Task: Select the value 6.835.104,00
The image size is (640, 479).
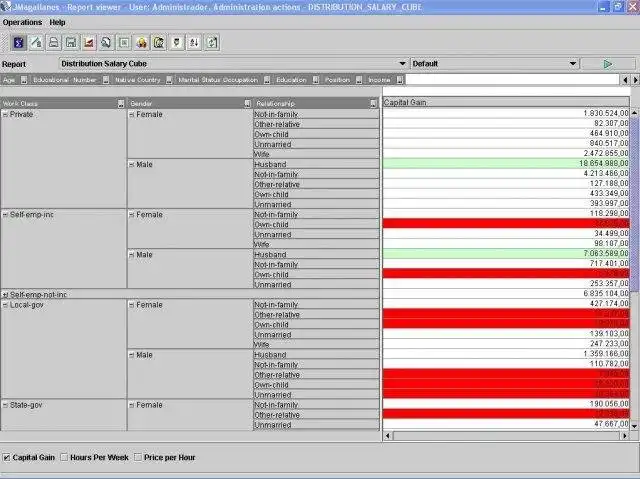Action: tap(506, 294)
